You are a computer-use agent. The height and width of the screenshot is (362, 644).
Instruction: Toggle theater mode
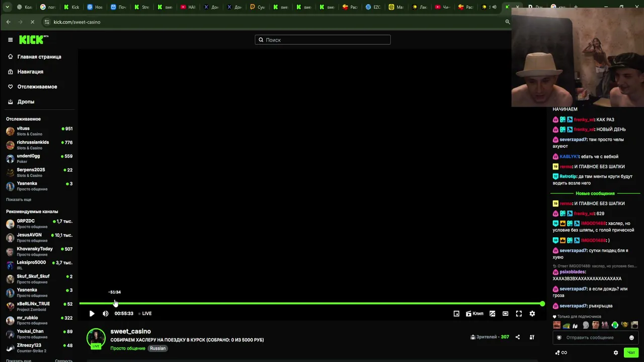point(505,314)
